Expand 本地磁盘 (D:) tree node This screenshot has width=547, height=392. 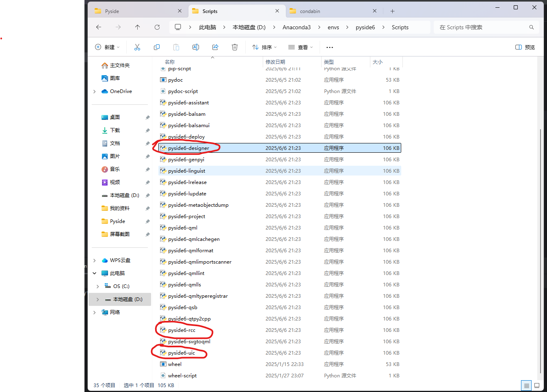[x=98, y=299]
